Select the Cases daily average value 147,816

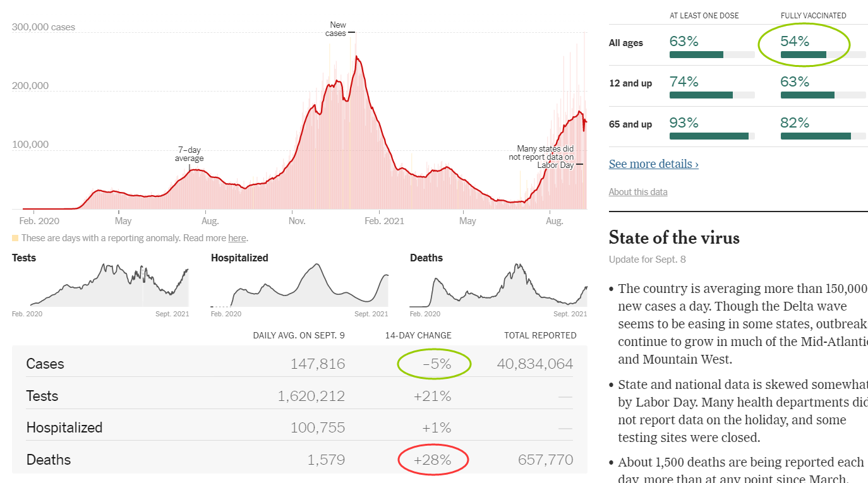click(318, 364)
